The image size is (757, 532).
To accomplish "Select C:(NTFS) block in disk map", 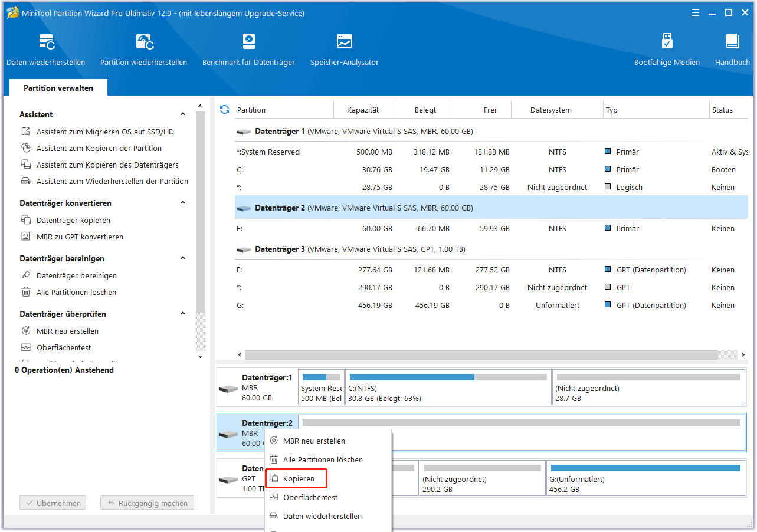I will pos(448,387).
